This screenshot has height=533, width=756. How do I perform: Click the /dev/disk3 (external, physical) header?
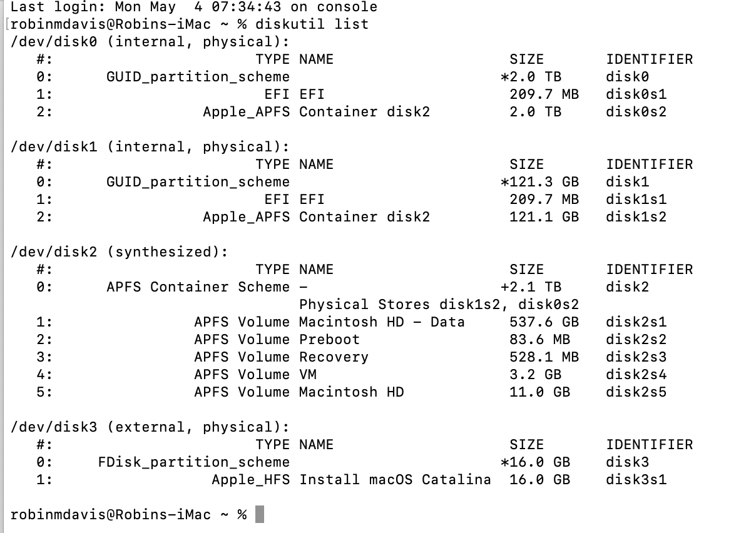pyautogui.click(x=151, y=427)
